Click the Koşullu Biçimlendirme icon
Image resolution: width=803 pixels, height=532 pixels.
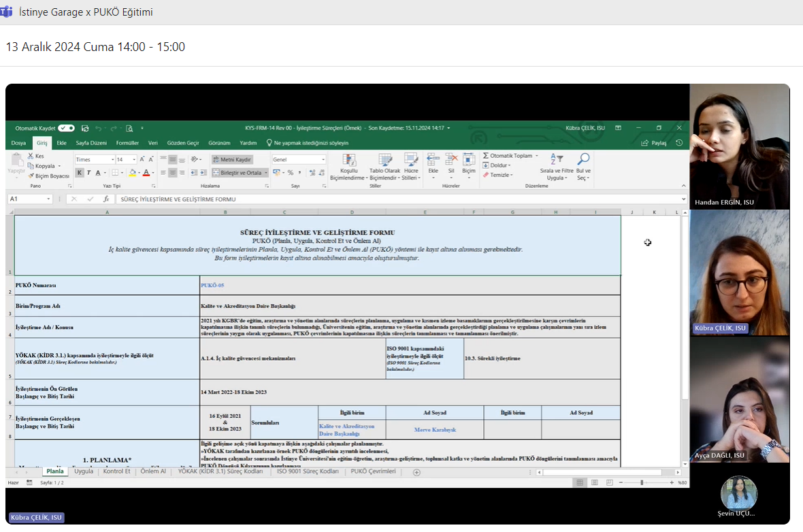point(348,160)
